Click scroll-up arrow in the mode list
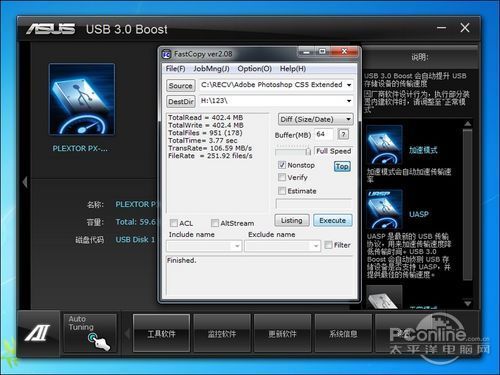 click(468, 124)
